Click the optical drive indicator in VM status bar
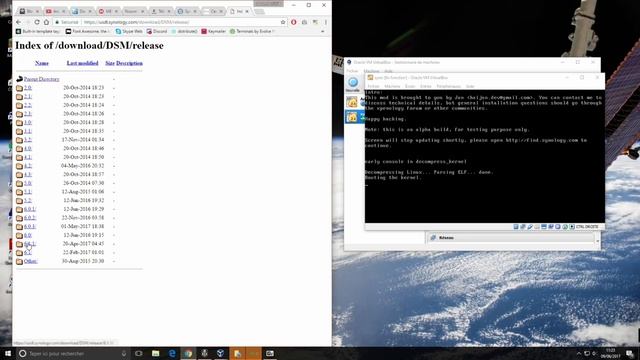Screen dimensions: 640x360 pyautogui.click(x=523, y=227)
